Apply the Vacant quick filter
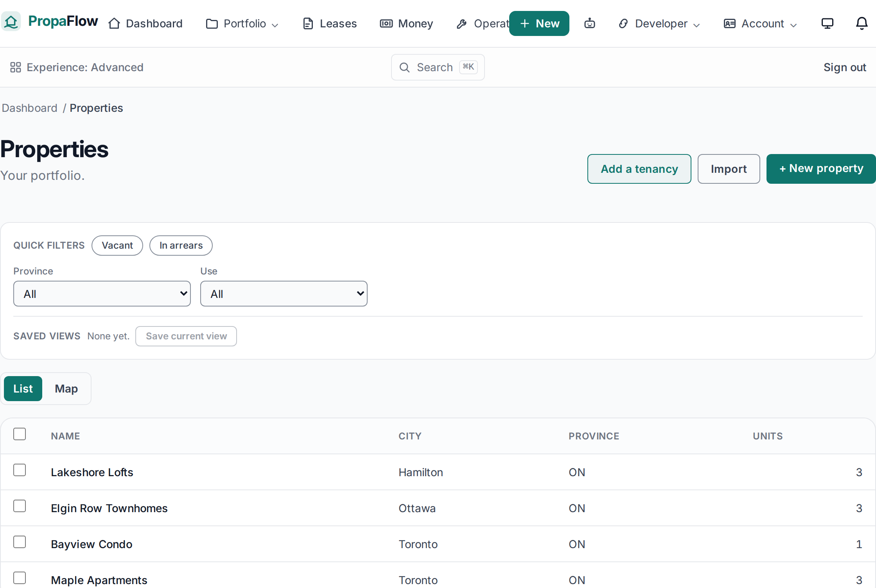The width and height of the screenshot is (876, 588). tap(117, 246)
